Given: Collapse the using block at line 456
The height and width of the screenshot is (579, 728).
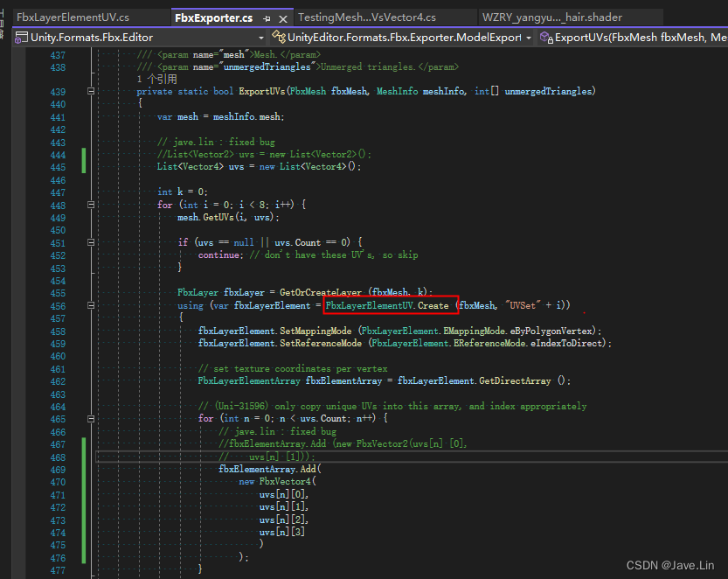Looking at the screenshot, I should tap(91, 305).
